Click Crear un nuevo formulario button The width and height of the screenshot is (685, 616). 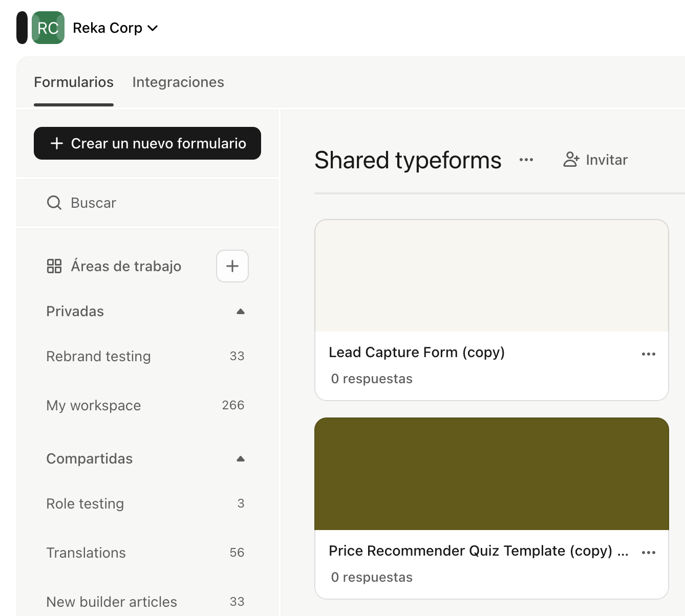pos(147,143)
